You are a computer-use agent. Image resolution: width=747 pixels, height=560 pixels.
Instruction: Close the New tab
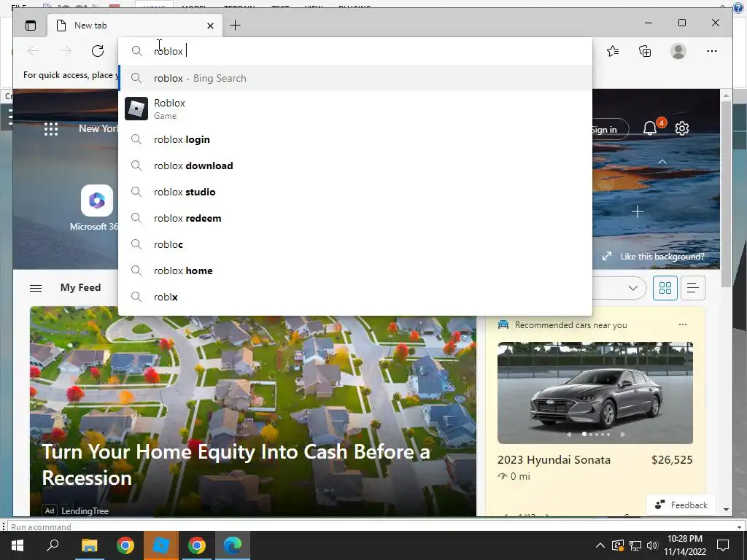coord(210,26)
